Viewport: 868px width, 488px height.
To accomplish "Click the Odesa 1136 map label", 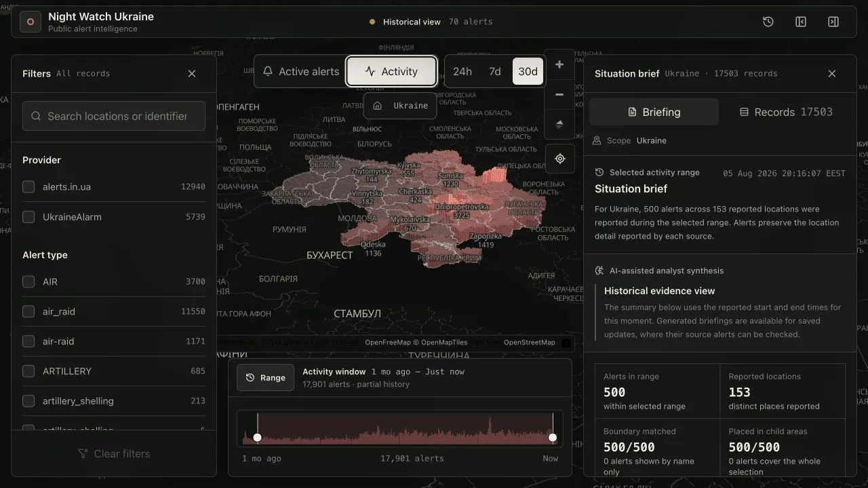I will (373, 249).
